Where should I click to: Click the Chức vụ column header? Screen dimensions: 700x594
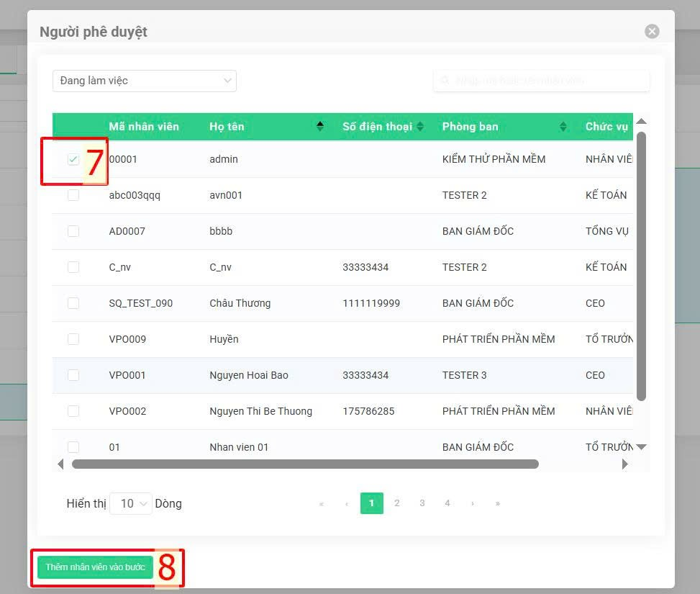tap(606, 127)
